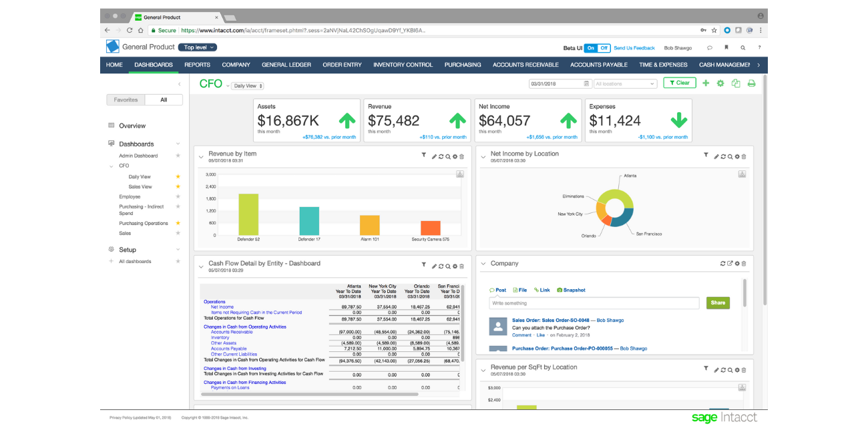The width and height of the screenshot is (868, 434).
Task: Open dashboard settings via the gear icon
Action: tap(721, 83)
